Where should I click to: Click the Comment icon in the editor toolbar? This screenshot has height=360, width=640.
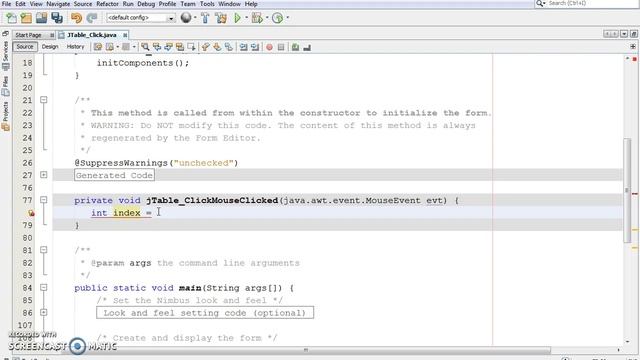click(x=295, y=47)
